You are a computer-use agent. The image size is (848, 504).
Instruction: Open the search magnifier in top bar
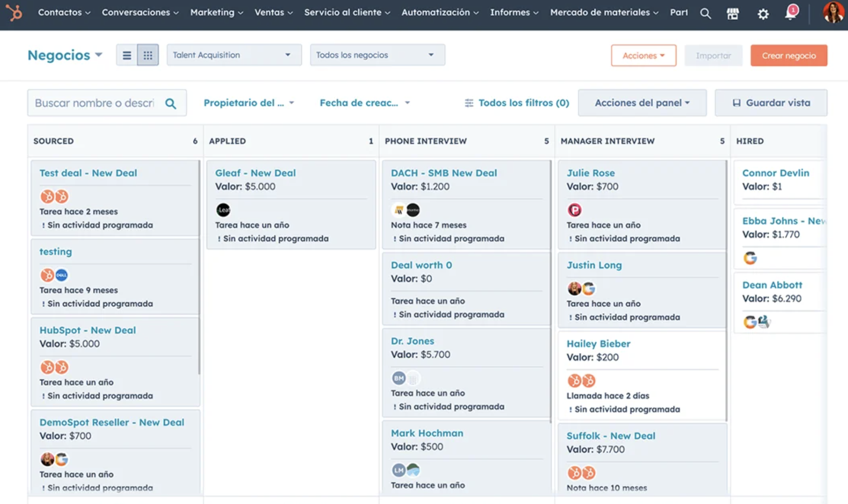coord(705,14)
